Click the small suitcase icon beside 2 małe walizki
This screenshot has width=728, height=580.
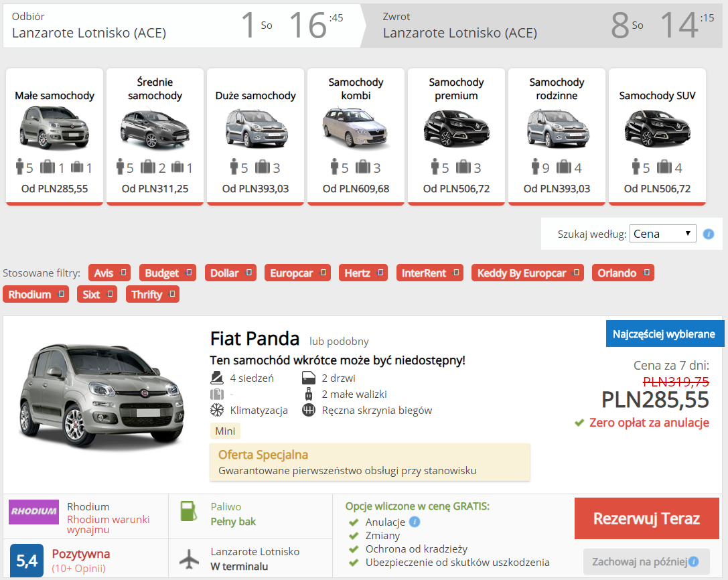(x=308, y=394)
